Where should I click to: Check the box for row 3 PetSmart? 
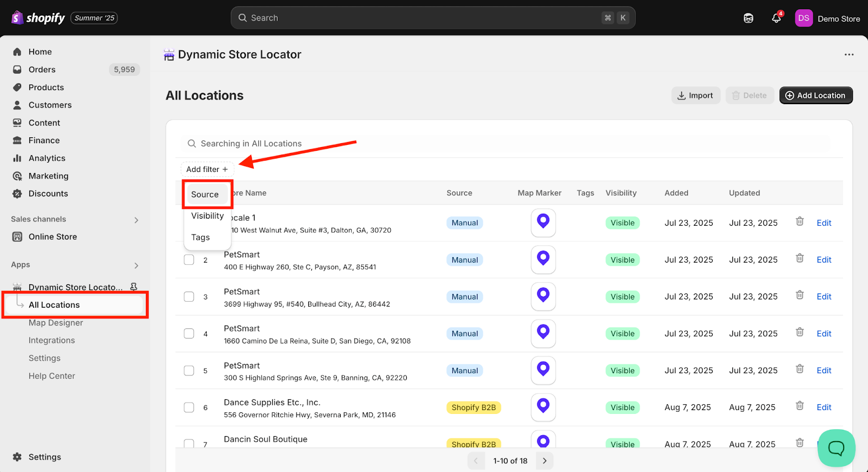coord(189,297)
